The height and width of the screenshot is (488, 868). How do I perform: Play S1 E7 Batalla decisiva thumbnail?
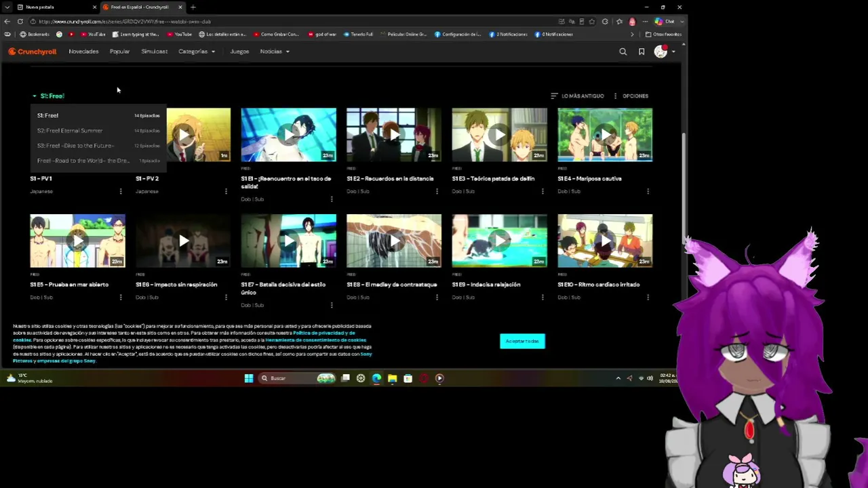click(x=288, y=241)
